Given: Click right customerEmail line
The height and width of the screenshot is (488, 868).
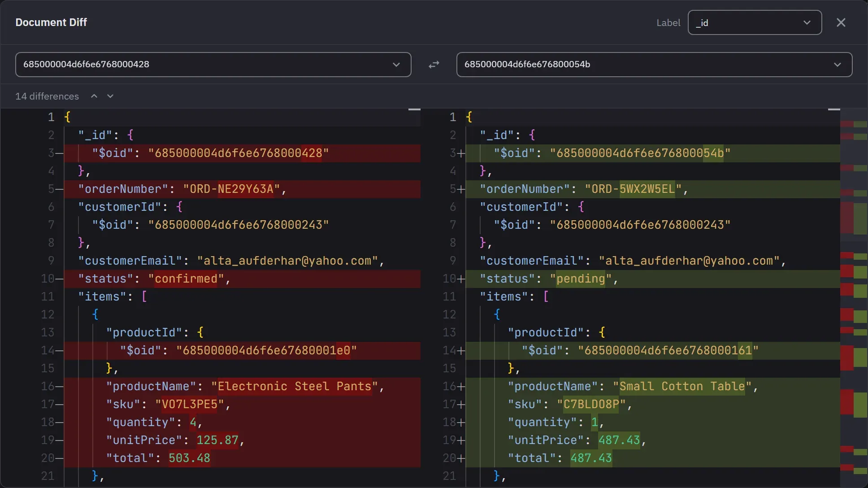Looking at the screenshot, I should coord(653,261).
